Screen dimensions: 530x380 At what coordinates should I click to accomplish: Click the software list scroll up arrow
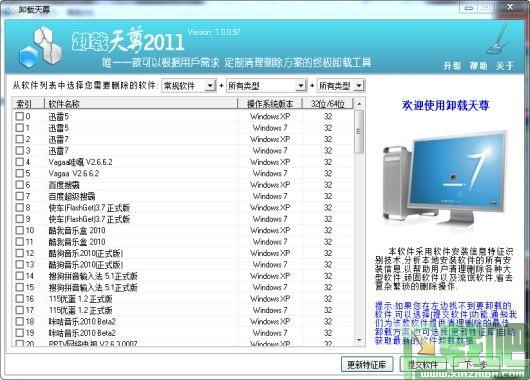[359, 103]
